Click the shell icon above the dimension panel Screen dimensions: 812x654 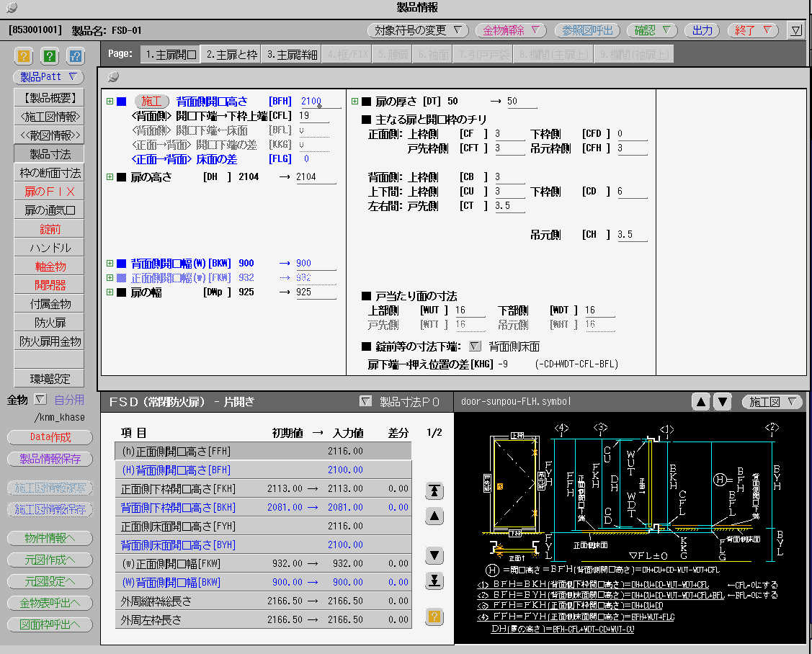coord(113,76)
